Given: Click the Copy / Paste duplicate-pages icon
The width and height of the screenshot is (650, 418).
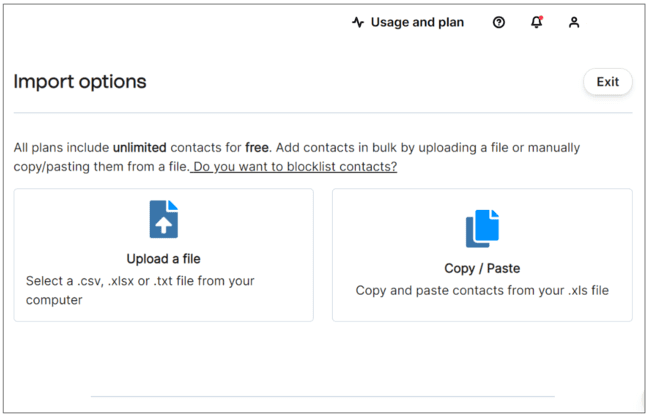Looking at the screenshot, I should point(482,229).
